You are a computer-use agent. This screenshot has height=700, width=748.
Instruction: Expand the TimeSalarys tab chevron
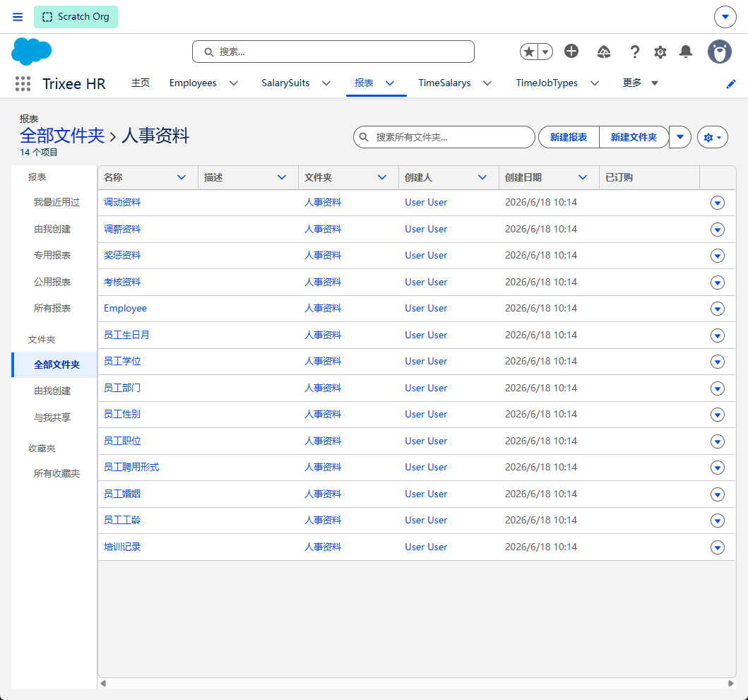click(487, 83)
